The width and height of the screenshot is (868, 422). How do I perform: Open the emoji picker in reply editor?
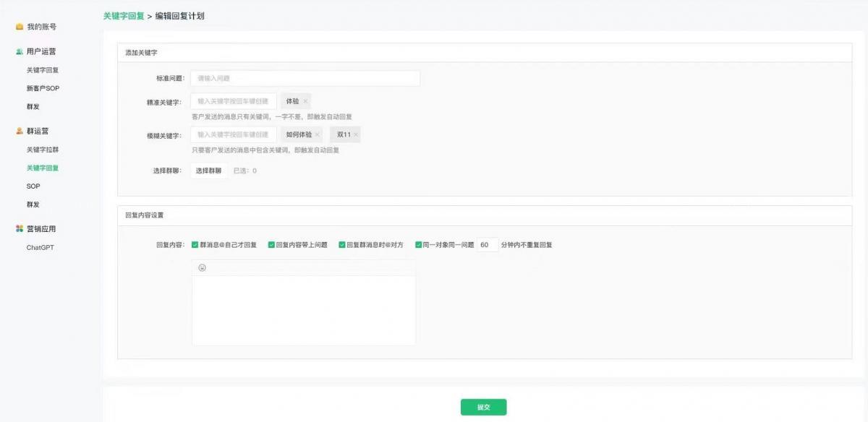coord(202,267)
